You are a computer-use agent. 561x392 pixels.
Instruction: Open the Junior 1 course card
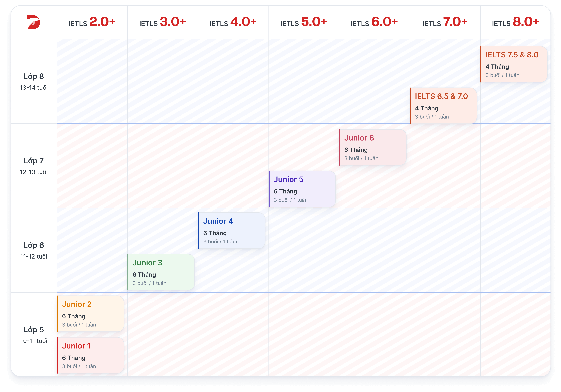[x=90, y=355]
